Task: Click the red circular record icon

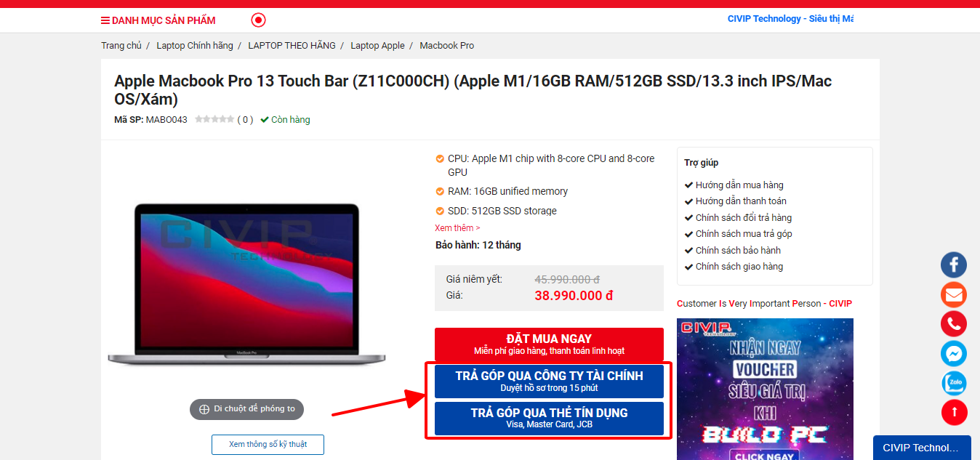Action: pos(258,20)
